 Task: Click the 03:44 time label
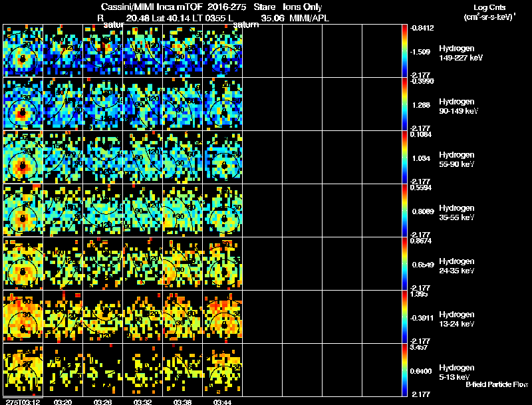223,402
